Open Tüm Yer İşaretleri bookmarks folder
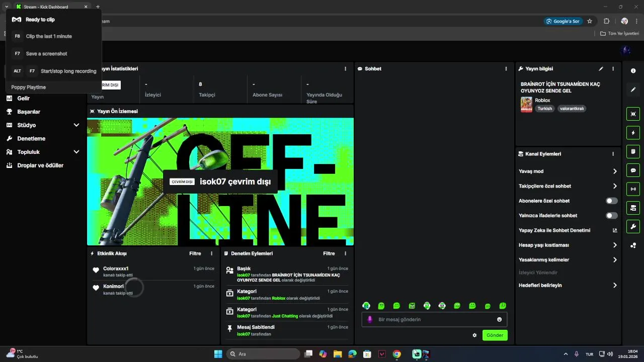The width and height of the screenshot is (644, 362). point(620,34)
